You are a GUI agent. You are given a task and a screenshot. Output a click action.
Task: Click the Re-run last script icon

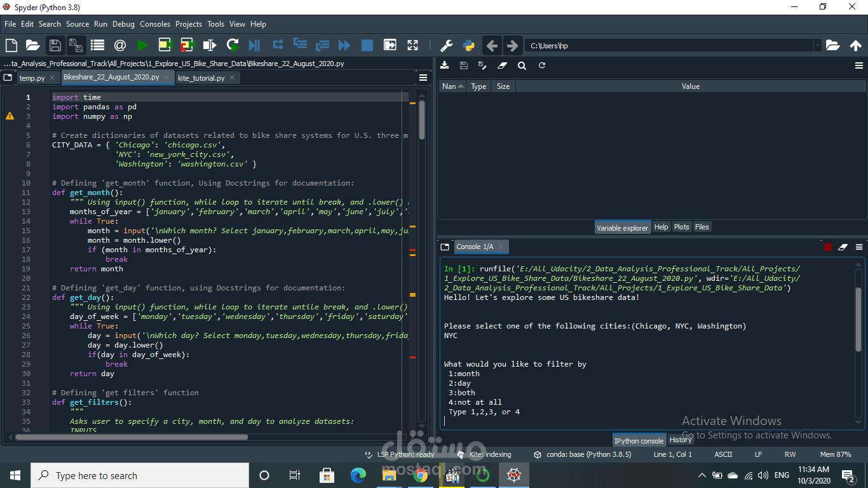coord(233,45)
